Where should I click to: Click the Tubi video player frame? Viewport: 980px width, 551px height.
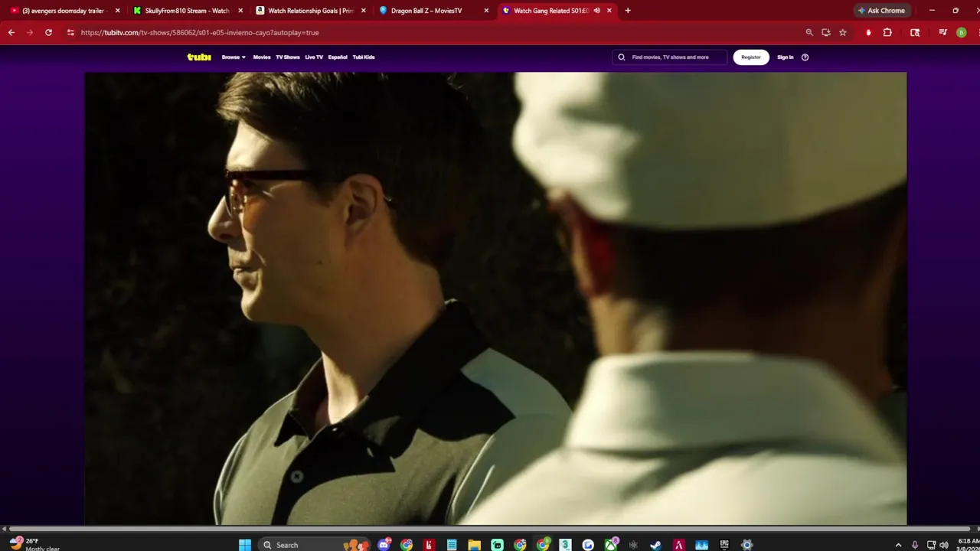(495, 298)
